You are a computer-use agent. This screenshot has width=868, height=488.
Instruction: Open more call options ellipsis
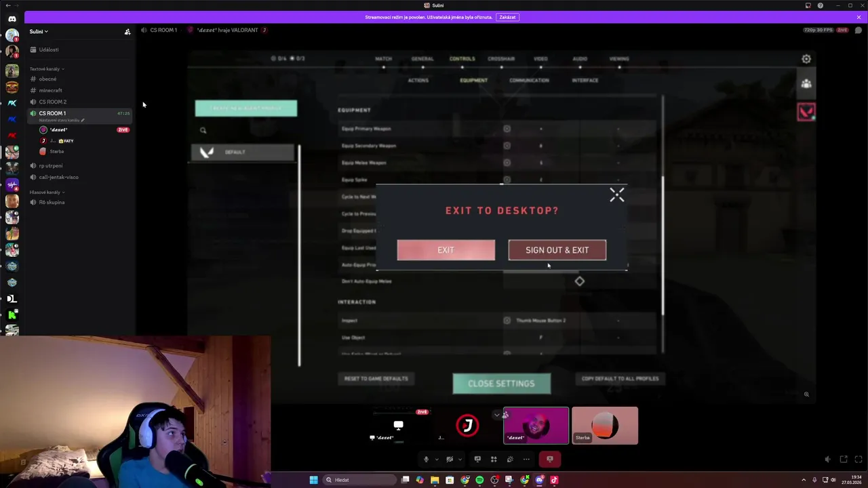(x=526, y=460)
